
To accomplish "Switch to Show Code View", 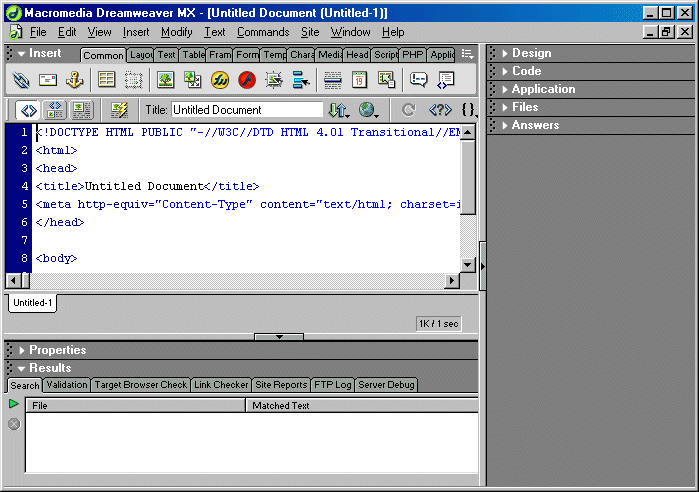I will [28, 110].
